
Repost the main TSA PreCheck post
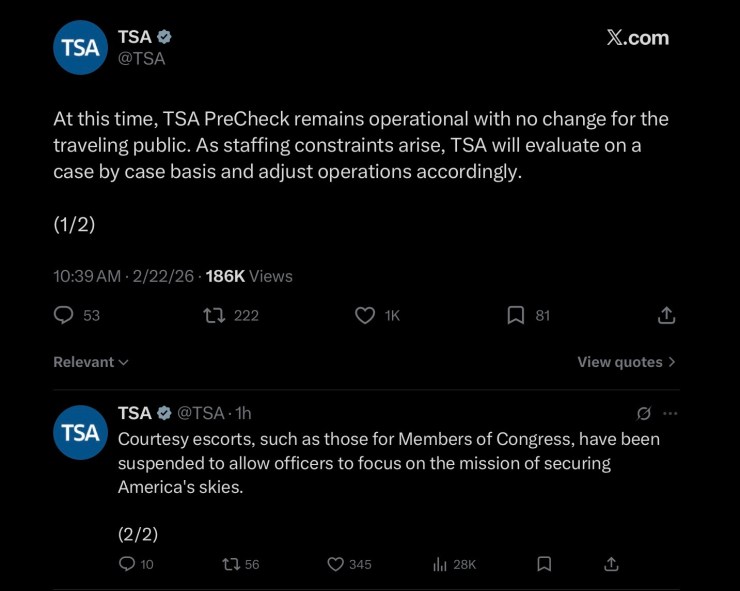[x=214, y=315]
